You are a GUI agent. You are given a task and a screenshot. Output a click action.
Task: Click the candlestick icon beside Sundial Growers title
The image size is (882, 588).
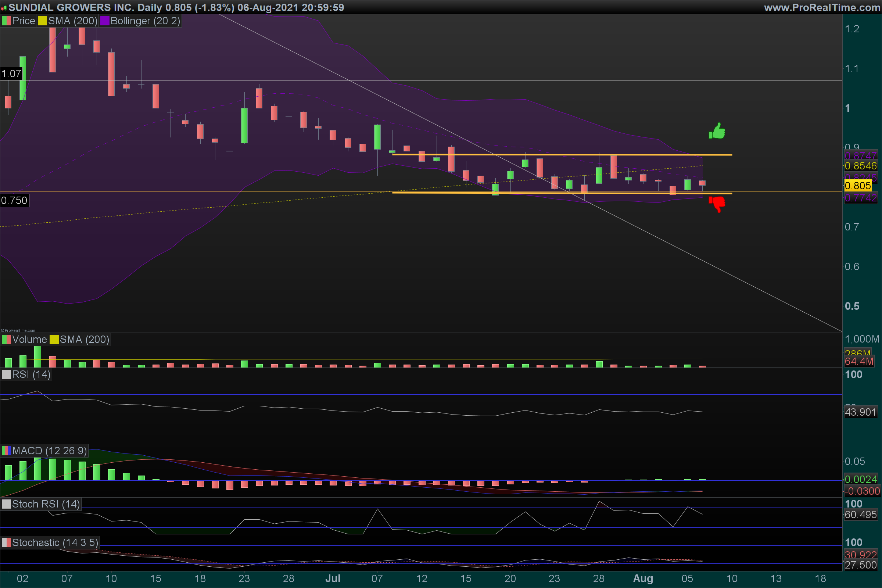point(4,7)
